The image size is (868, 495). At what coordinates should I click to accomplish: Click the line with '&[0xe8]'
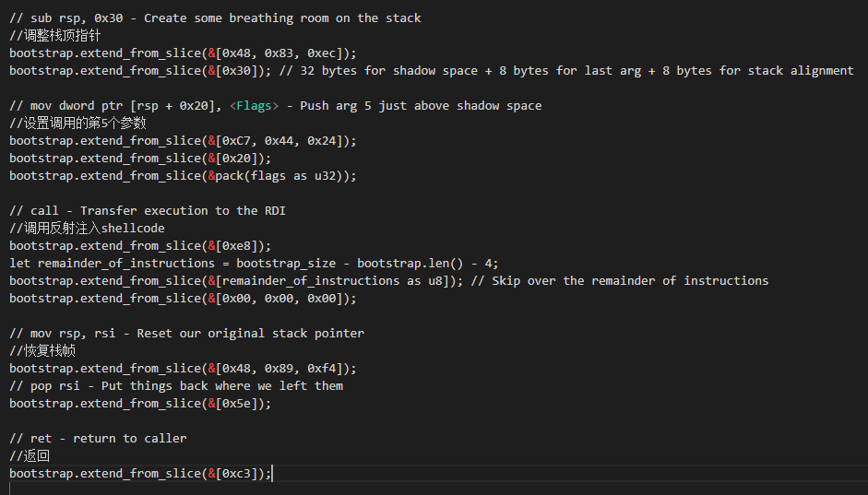(x=140, y=246)
